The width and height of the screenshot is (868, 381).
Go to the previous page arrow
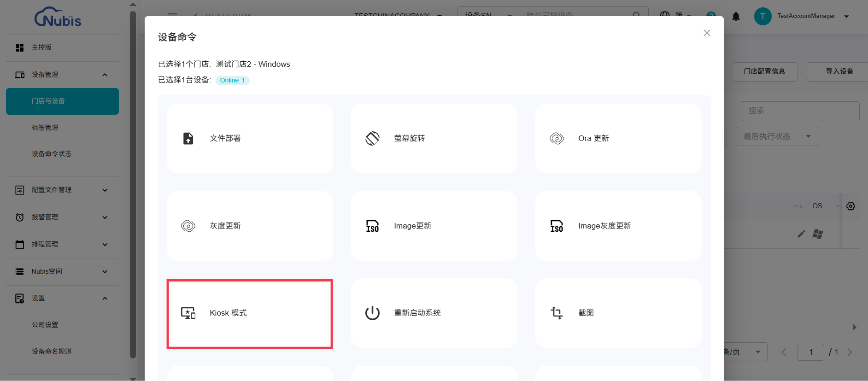coord(784,352)
